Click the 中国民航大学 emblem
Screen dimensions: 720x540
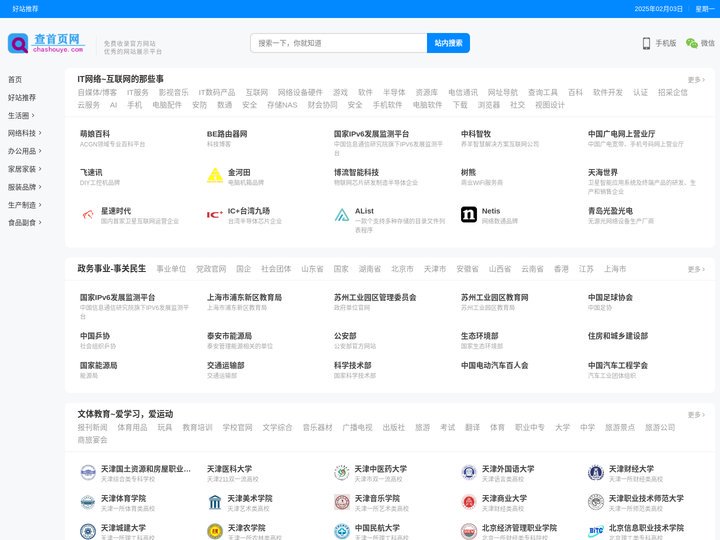point(342,531)
